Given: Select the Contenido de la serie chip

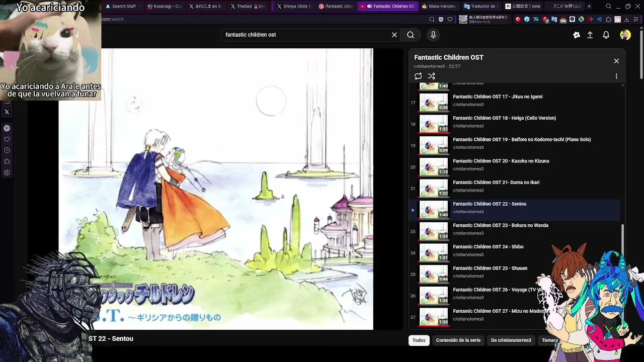Looking at the screenshot, I should tap(458, 340).
